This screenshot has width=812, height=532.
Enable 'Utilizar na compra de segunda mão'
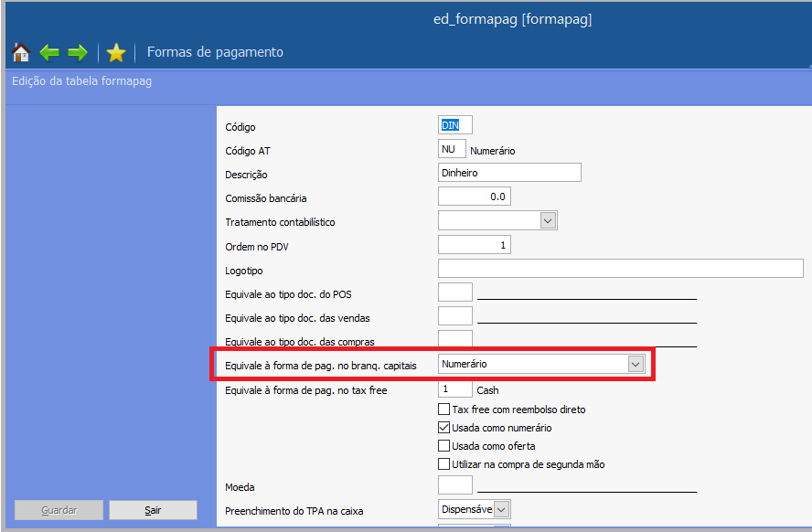click(x=444, y=464)
